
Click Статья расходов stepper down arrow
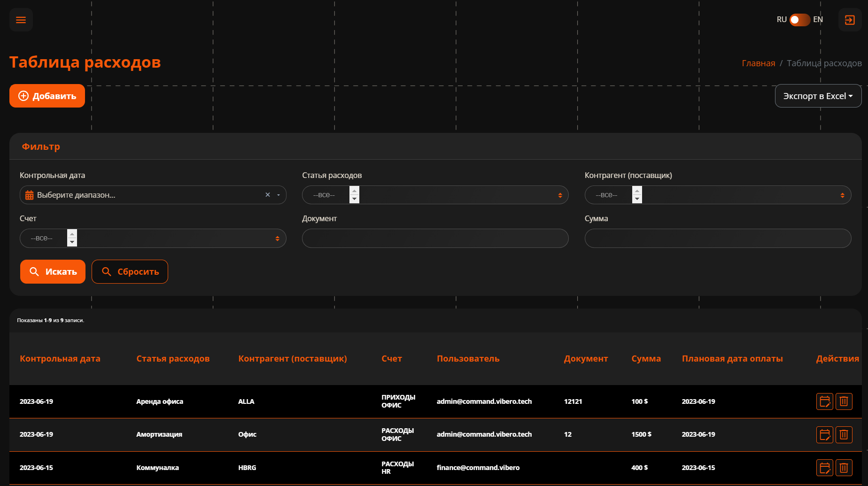[355, 199]
